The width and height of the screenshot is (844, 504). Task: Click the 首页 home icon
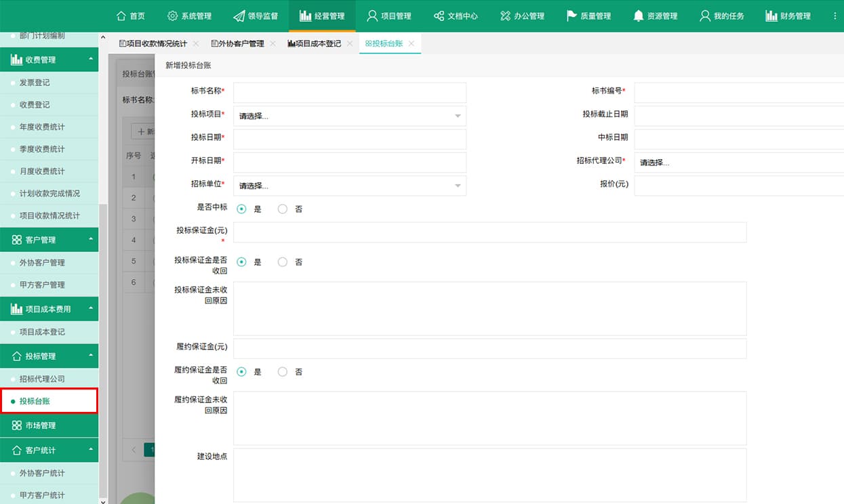click(x=121, y=16)
